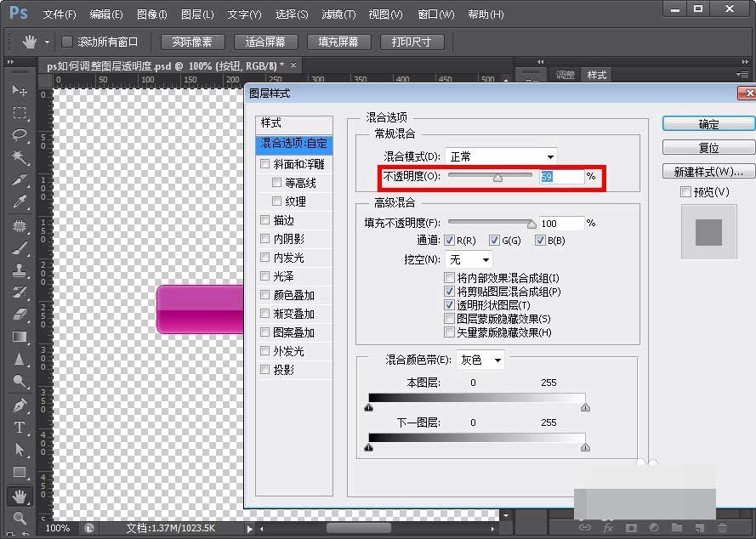Screen dimensions: 756x539
Task: Open the 混合模式 dropdown showing 正常
Action: [x=501, y=156]
